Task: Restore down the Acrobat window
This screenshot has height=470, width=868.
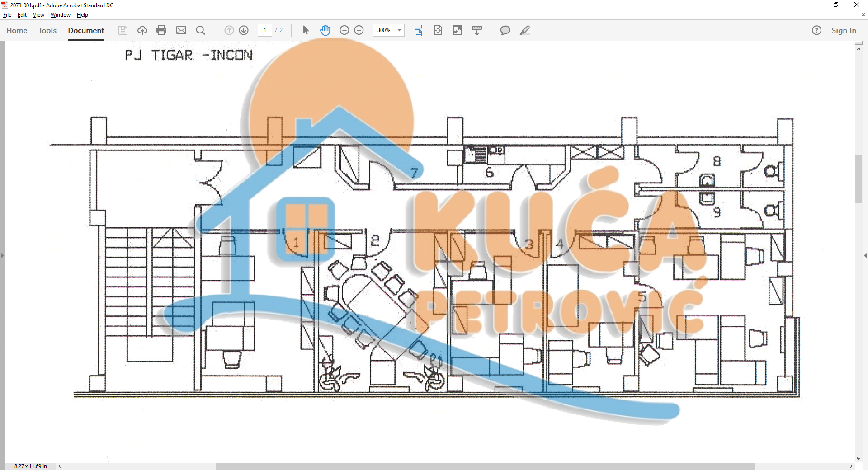Action: pos(836,5)
